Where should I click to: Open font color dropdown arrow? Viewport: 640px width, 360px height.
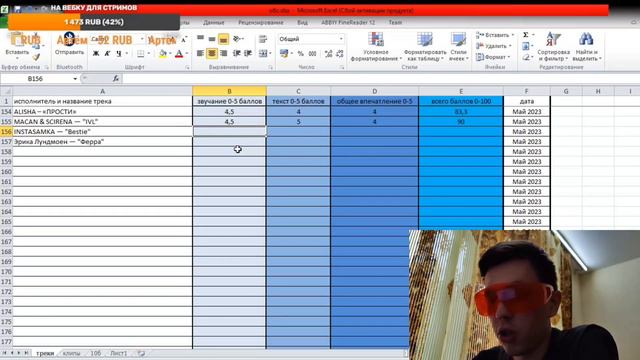coord(187,53)
